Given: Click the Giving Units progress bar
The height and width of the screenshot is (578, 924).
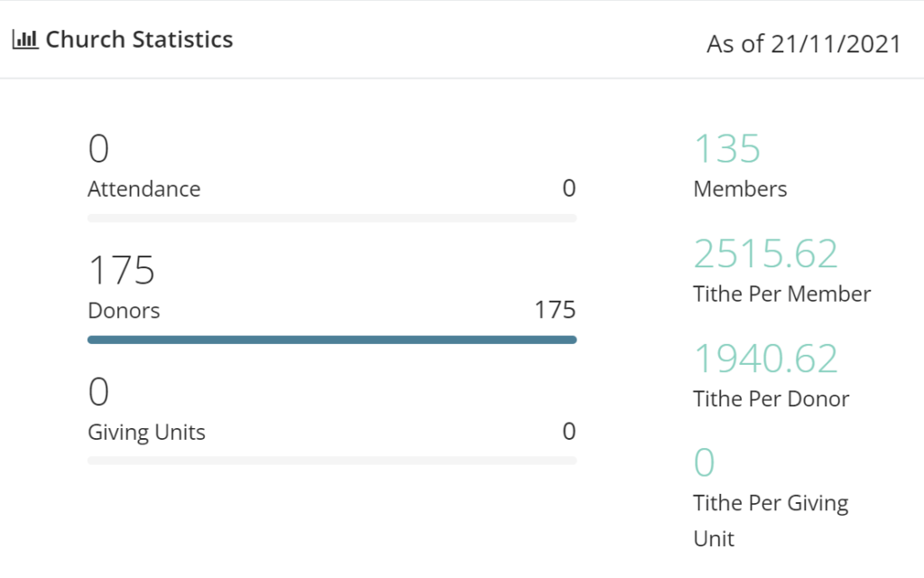Looking at the screenshot, I should point(331,461).
